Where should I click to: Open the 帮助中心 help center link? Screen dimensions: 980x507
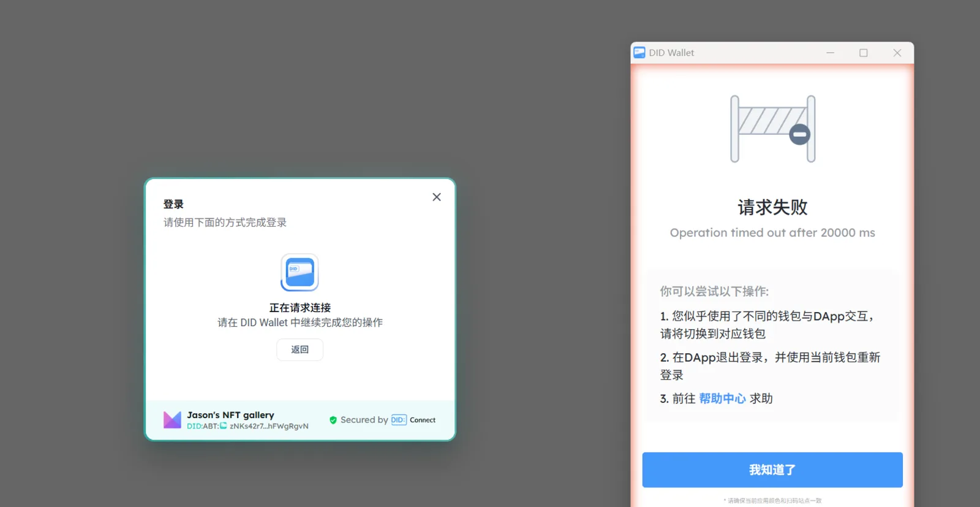(x=722, y=398)
